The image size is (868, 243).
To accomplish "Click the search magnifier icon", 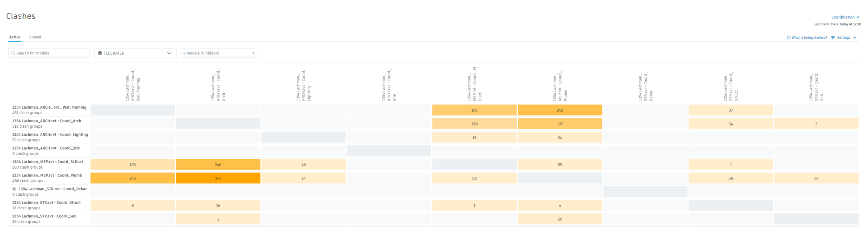I will (x=13, y=53).
